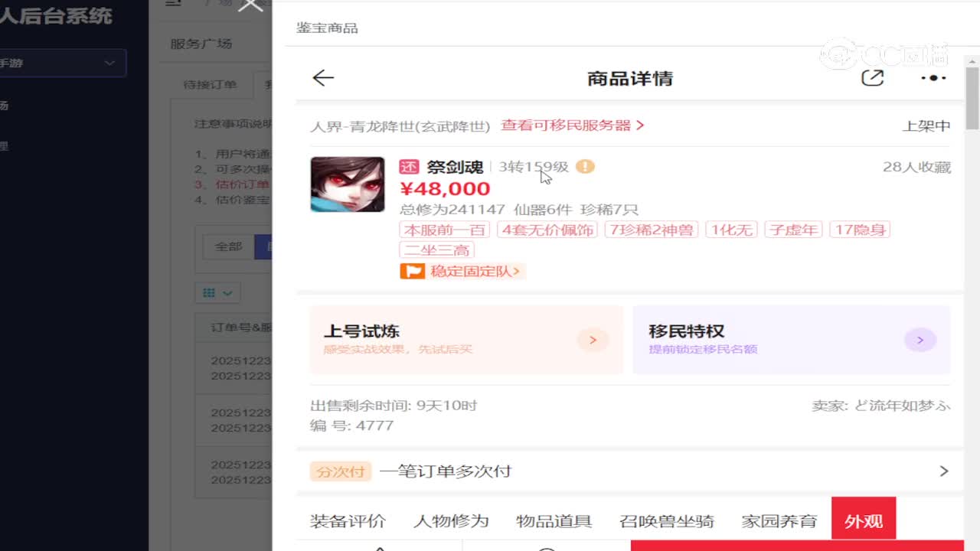The image size is (980, 551).
Task: Open the share externally icon
Action: (x=873, y=77)
